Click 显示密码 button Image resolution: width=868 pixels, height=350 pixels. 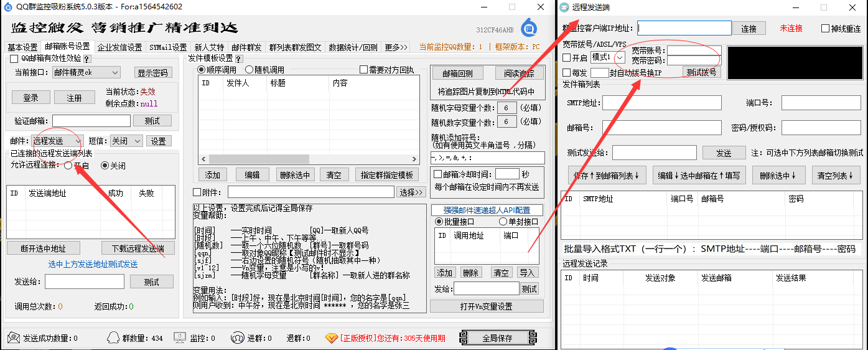(152, 73)
